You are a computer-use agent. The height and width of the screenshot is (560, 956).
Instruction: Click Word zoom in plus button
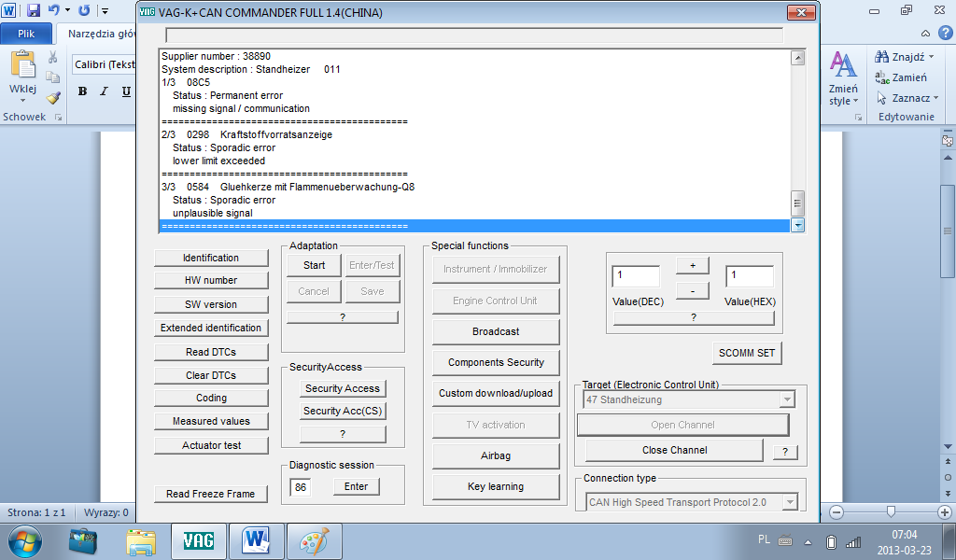945,512
